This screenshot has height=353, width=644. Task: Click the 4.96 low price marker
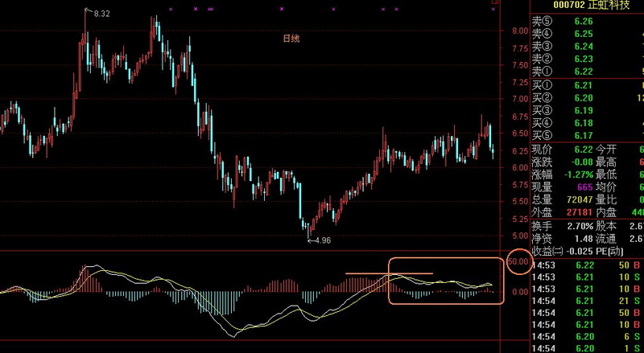(x=322, y=240)
